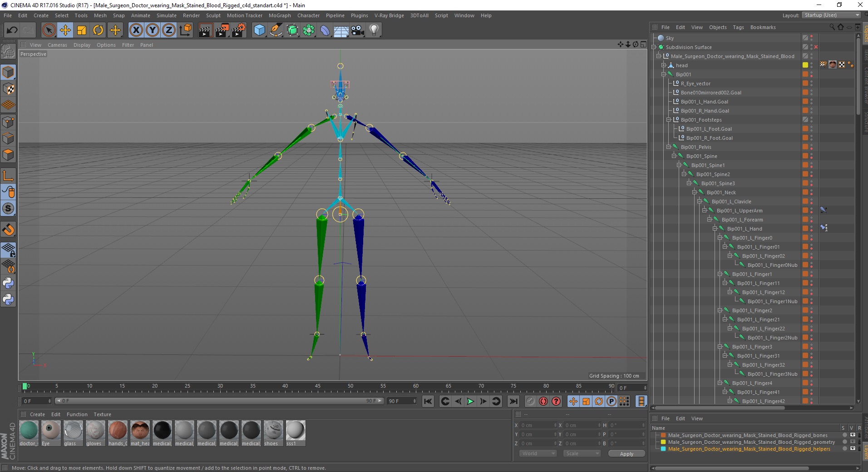868x472 pixels.
Task: Go to start of animation
Action: (428, 401)
